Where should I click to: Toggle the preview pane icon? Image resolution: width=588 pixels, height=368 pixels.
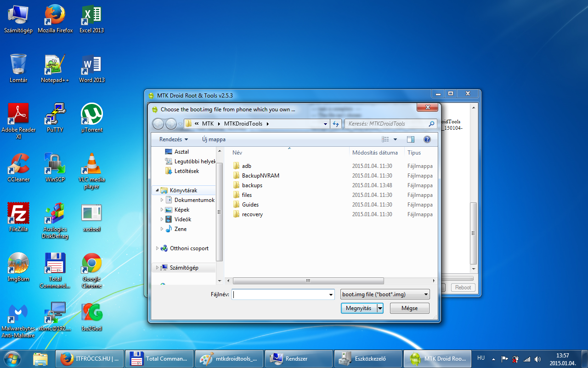click(410, 139)
